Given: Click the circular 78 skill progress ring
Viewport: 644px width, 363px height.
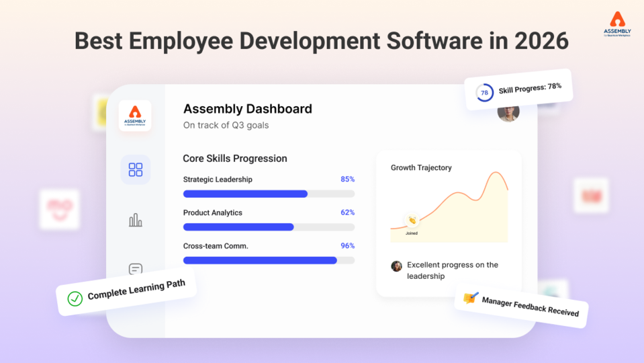Looking at the screenshot, I should pyautogui.click(x=485, y=93).
